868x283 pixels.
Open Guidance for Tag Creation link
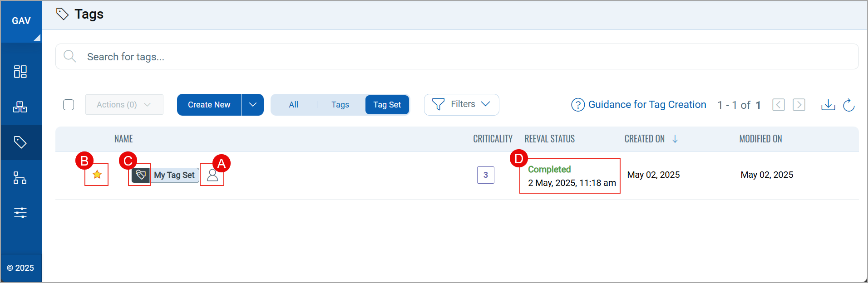[647, 105]
